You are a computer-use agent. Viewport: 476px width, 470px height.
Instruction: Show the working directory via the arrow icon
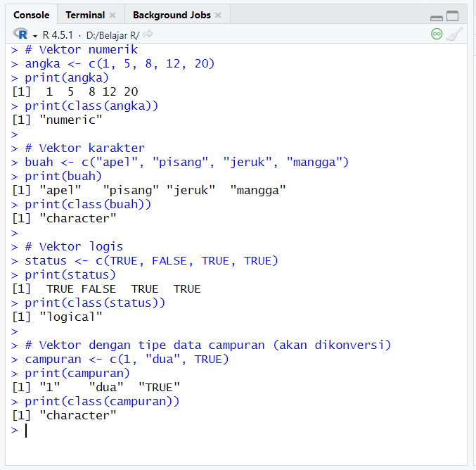tap(148, 34)
